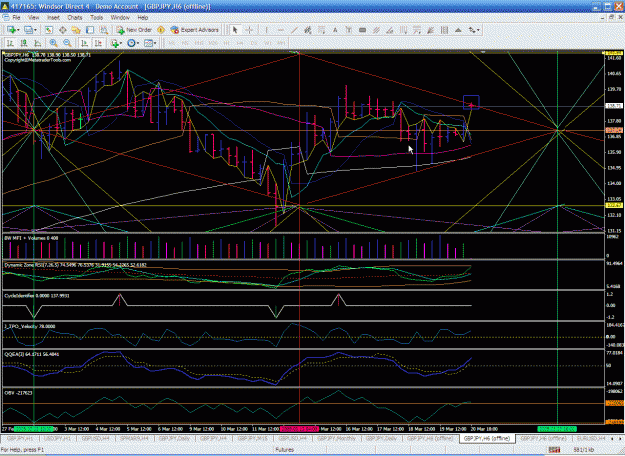Open the Profiles toolbar icon
Viewport: 625px width, 456px height.
[x=28, y=30]
